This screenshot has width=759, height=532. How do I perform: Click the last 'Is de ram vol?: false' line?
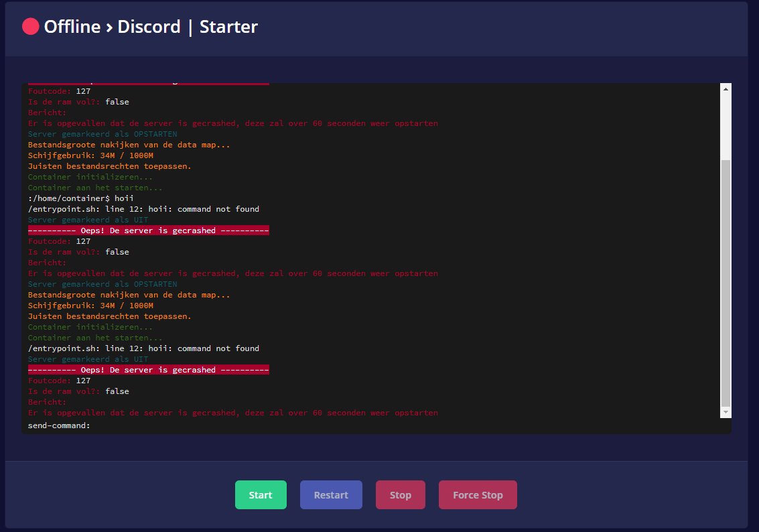pyautogui.click(x=78, y=391)
